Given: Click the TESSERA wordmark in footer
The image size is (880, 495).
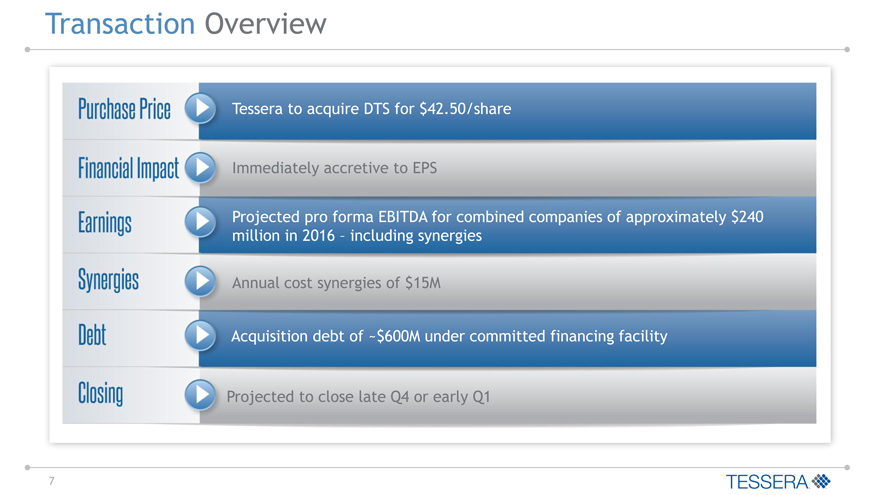Looking at the screenshot, I should pos(768,482).
